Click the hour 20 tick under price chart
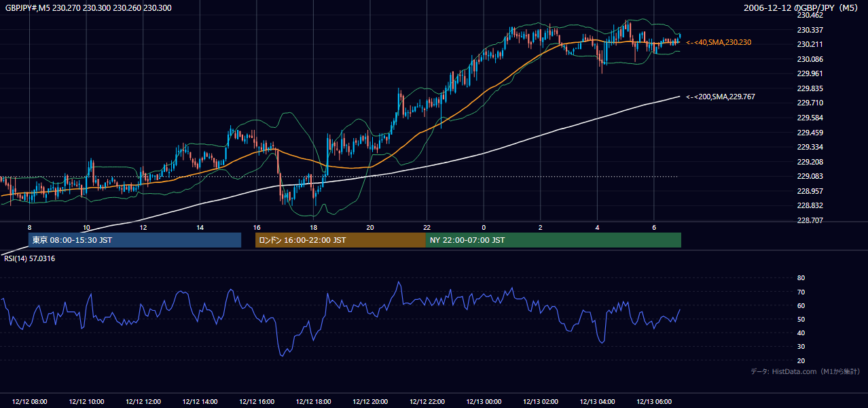 pyautogui.click(x=370, y=227)
